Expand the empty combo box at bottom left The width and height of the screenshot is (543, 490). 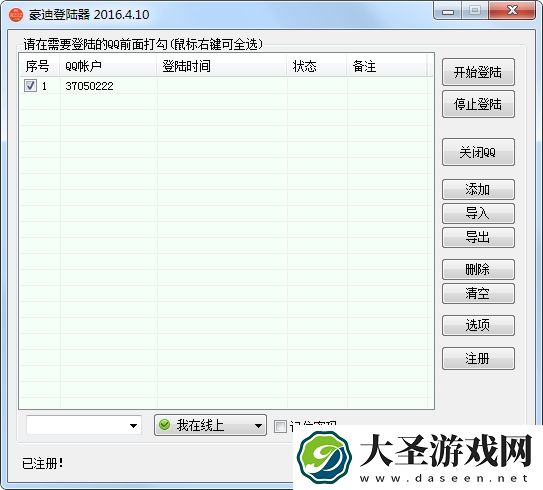[133, 426]
